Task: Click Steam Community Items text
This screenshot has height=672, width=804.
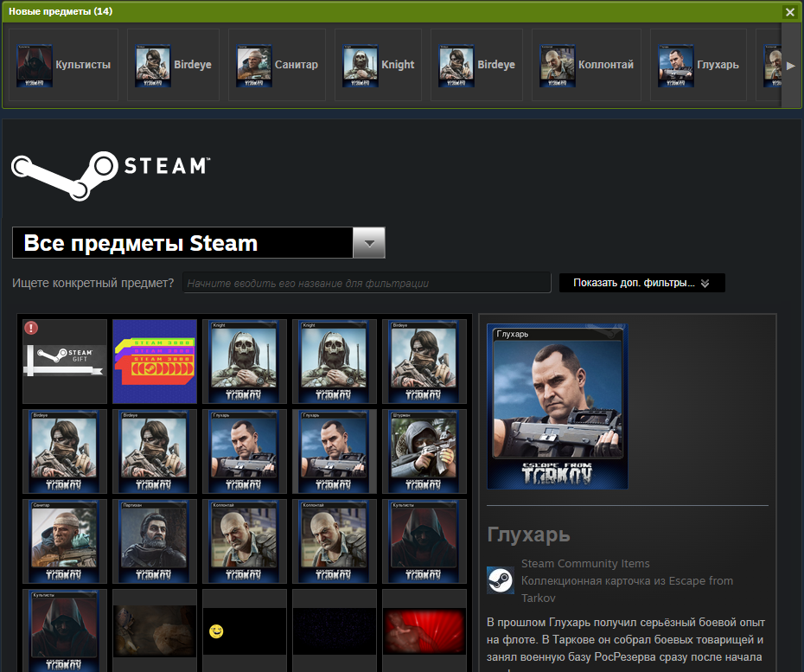Action: 585,563
